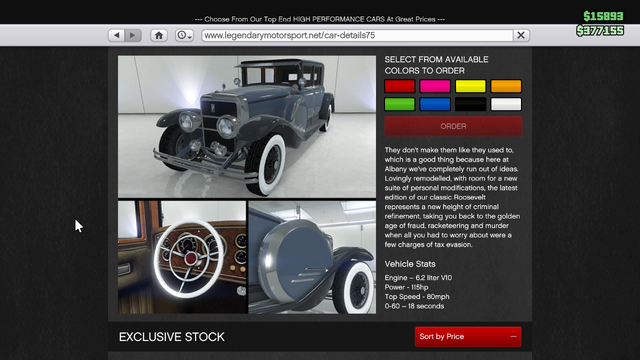Choose the blue color swatch
The width and height of the screenshot is (640, 360).
point(435,104)
